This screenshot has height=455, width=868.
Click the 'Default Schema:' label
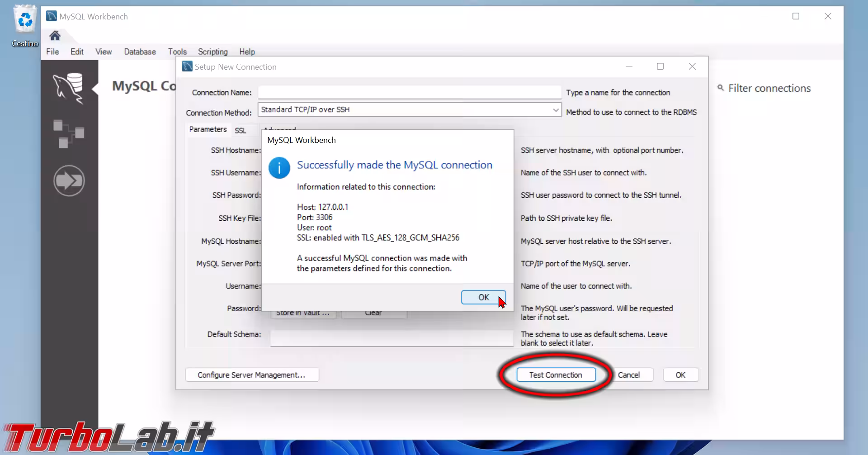(x=234, y=334)
